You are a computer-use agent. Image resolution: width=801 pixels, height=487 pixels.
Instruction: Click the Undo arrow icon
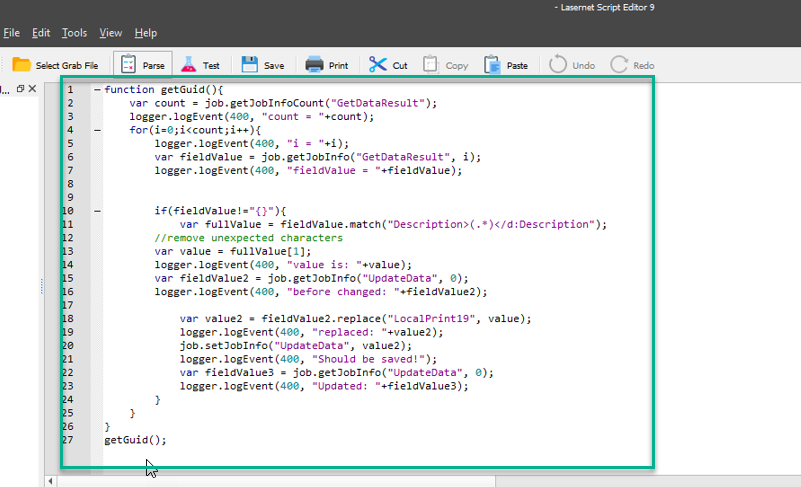(x=558, y=65)
